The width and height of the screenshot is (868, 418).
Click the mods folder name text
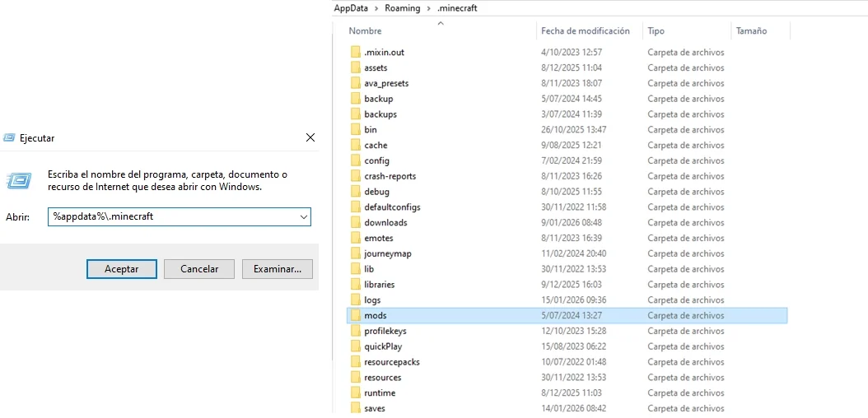[376, 315]
